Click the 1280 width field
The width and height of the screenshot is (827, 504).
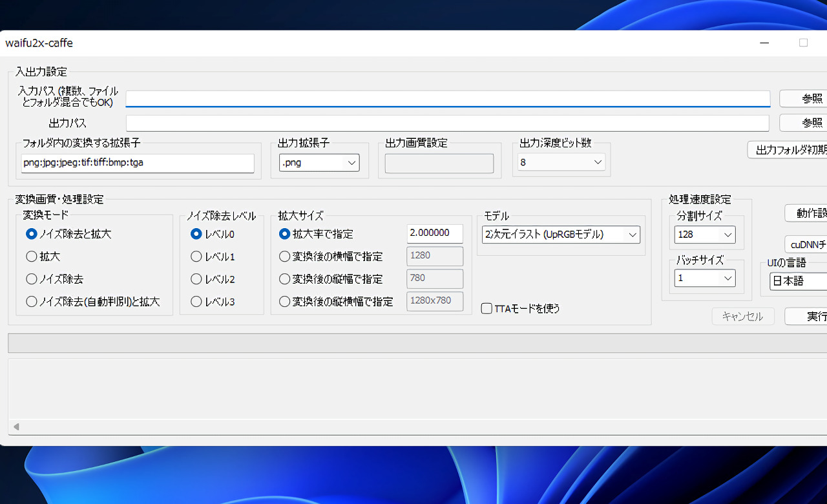pyautogui.click(x=435, y=256)
